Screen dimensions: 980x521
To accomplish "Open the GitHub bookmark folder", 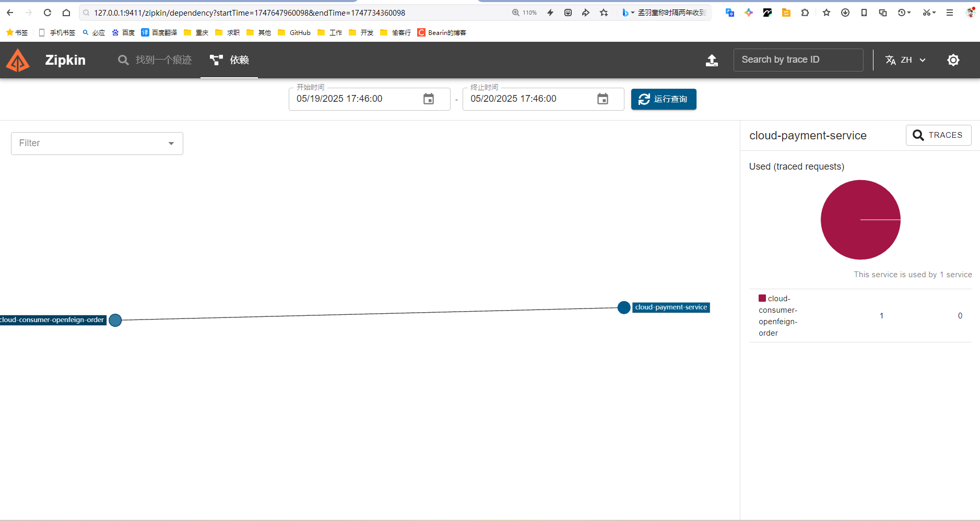I will 294,32.
